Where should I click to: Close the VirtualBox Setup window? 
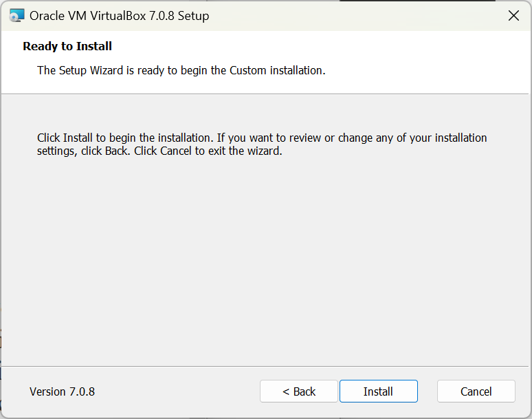click(513, 16)
